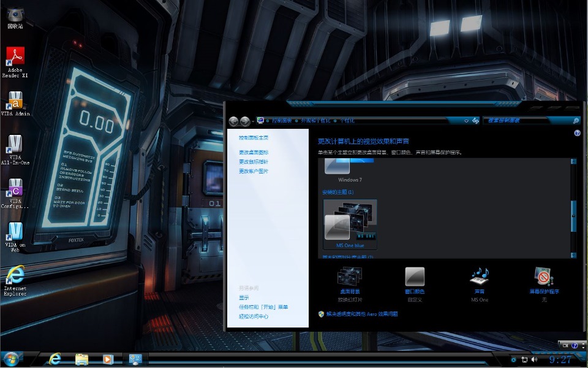This screenshot has width=588, height=368.
Task: Click the theme list scrollbar thumb
Action: click(x=573, y=217)
